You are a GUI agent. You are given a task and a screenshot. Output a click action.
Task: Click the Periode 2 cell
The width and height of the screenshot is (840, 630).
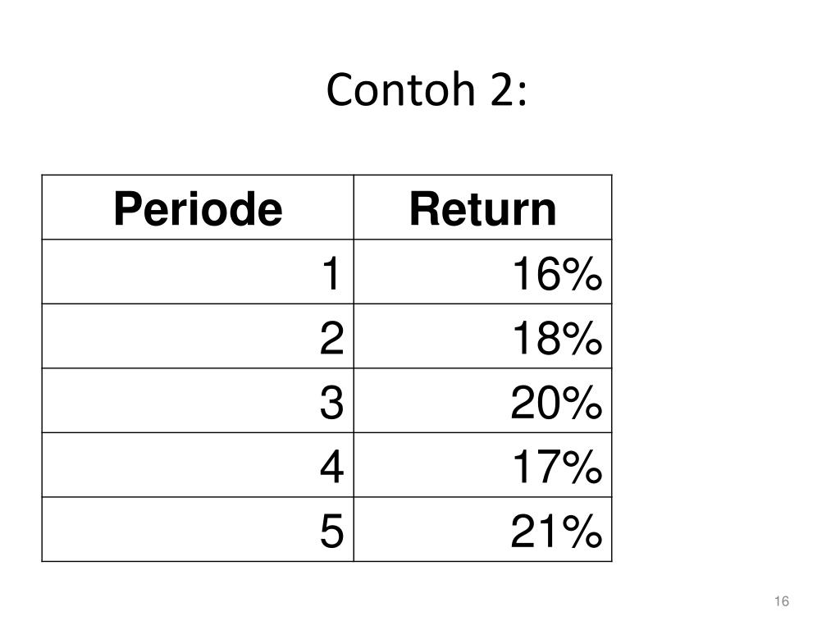coord(198,336)
